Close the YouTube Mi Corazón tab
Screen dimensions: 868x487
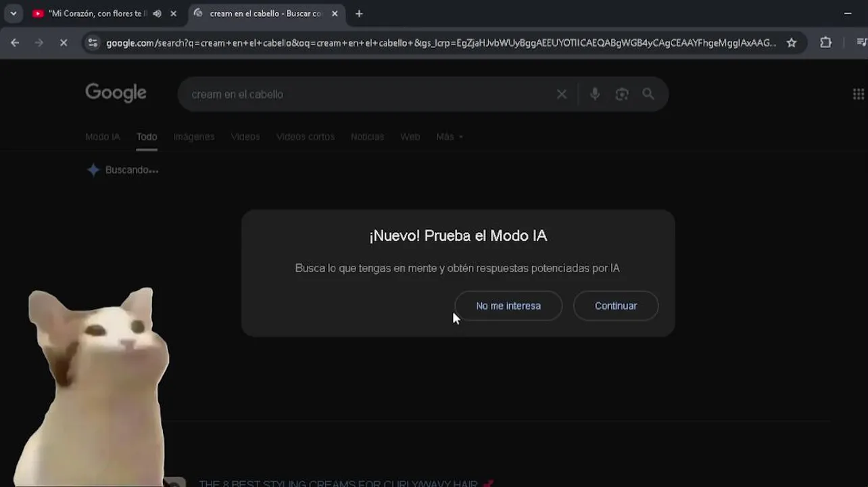(x=173, y=14)
